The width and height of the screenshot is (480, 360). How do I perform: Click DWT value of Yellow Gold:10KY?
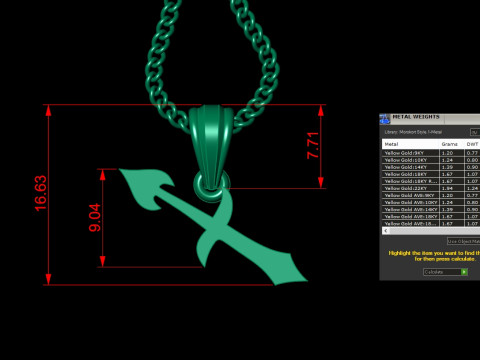[472, 160]
